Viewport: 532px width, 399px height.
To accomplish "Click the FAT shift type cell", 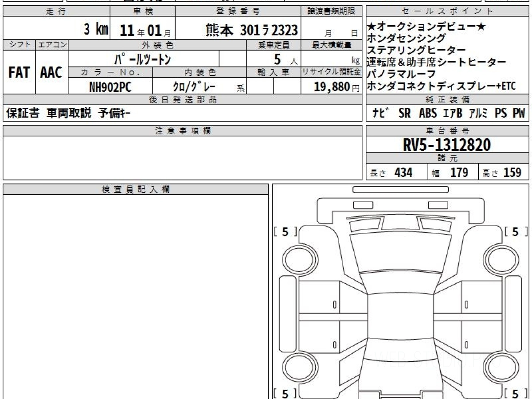I will [x=19, y=73].
